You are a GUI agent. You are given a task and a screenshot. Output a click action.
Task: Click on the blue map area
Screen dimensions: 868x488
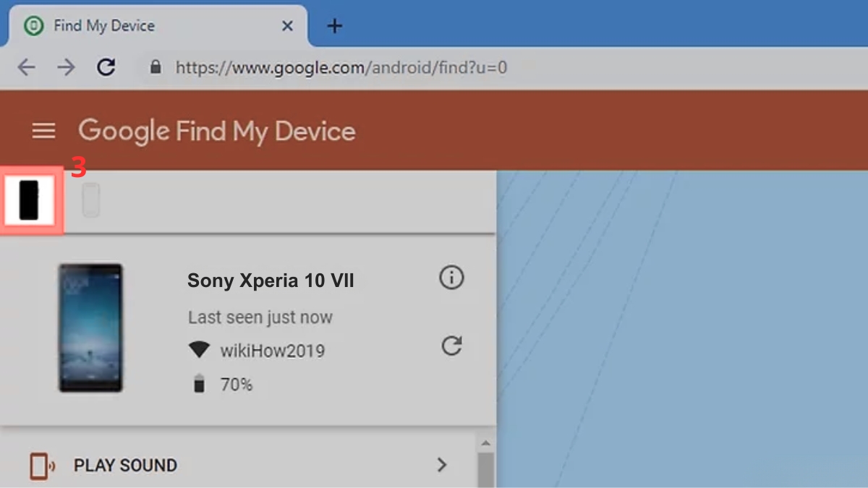click(682, 329)
